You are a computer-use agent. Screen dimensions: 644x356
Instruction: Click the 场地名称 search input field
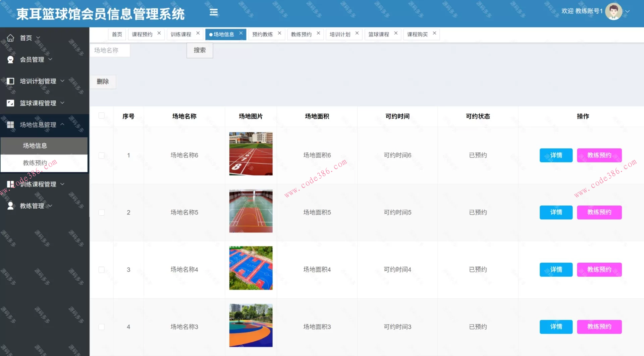coord(110,50)
